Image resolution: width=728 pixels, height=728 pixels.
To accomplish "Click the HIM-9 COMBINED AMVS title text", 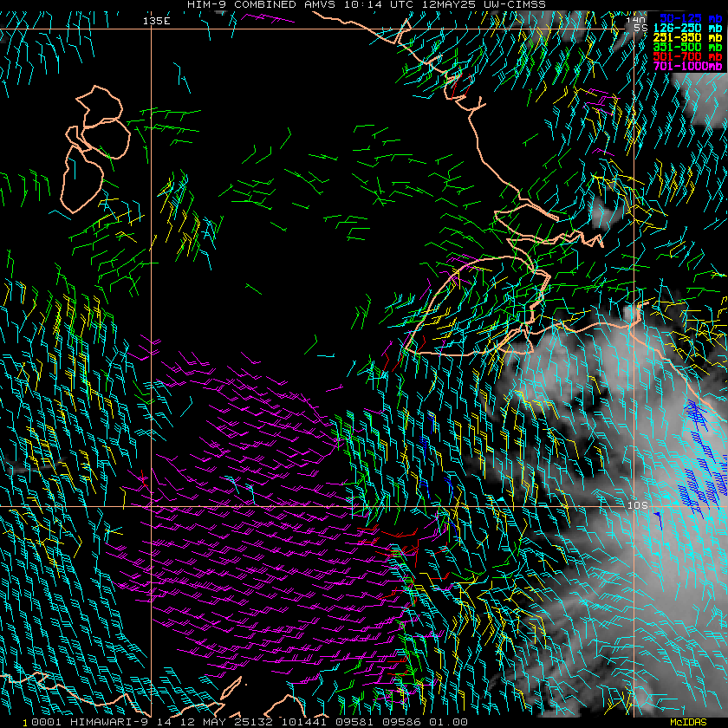I will [x=367, y=4].
